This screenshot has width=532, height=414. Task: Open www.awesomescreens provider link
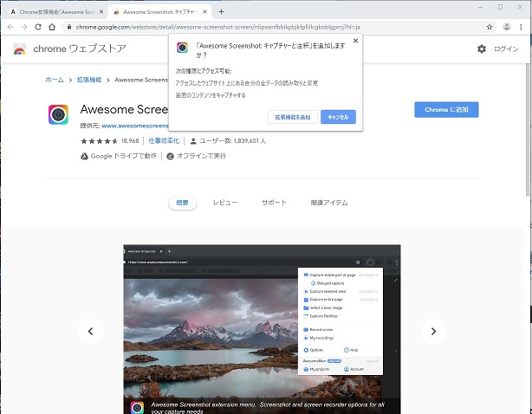pos(135,126)
